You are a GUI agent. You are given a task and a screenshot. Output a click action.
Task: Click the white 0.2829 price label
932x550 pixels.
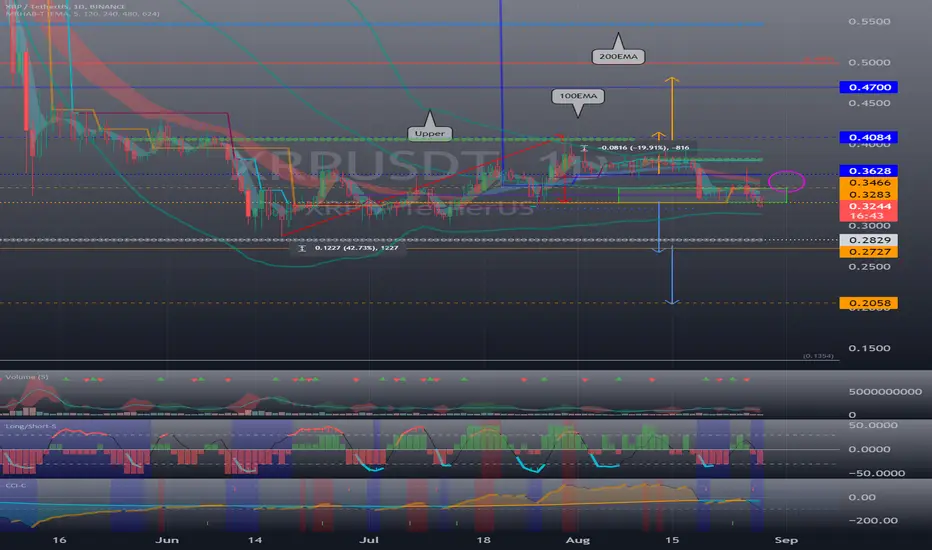(x=868, y=240)
